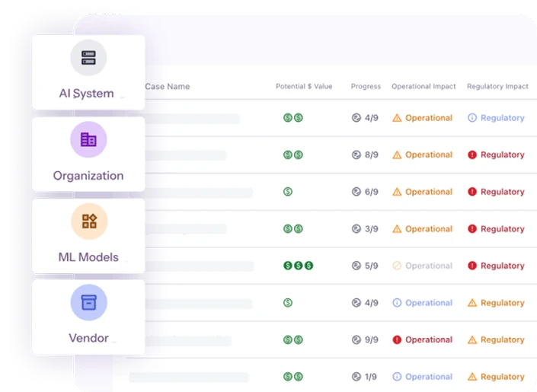Click orange Regulatory label in 1/9 row

click(x=503, y=377)
